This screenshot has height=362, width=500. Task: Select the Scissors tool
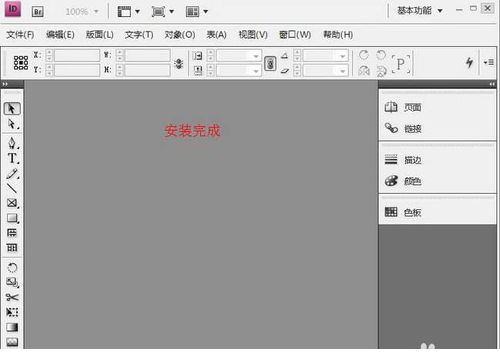[12, 297]
